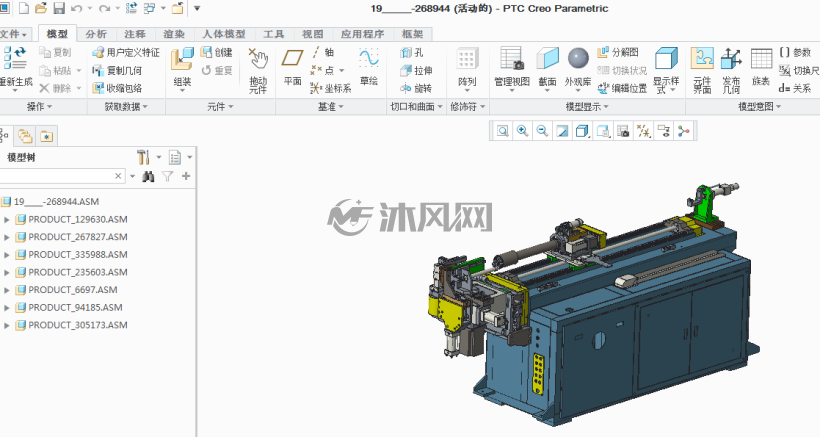
Task: Switch to the View (视图) tab
Action: click(312, 34)
